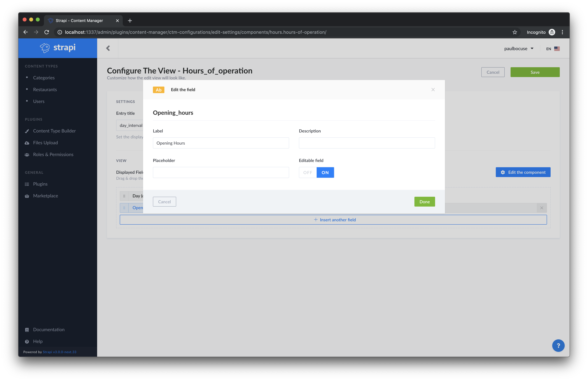Remove the Opening hours field with X icon
Viewport: 588px width, 381px height.
coord(542,208)
